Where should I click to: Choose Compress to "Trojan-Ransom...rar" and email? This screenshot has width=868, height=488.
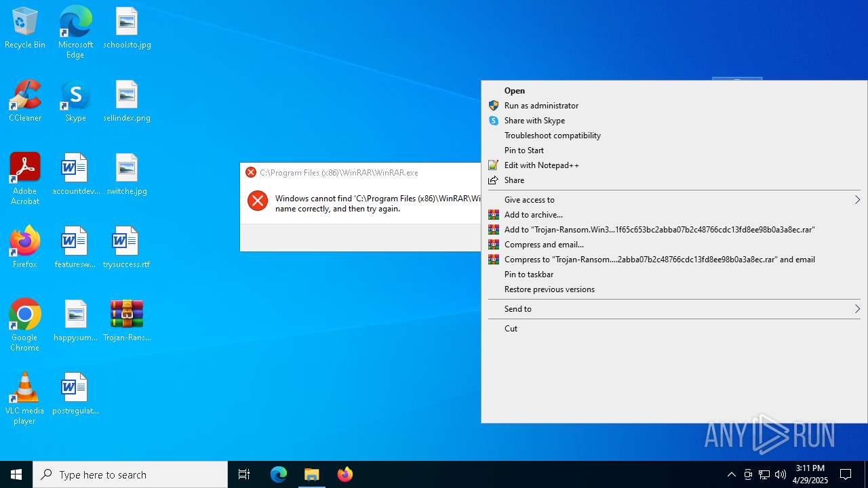pyautogui.click(x=674, y=260)
